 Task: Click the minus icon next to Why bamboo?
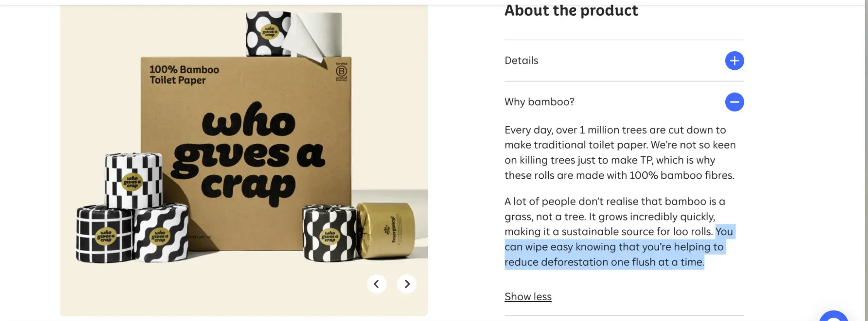(x=734, y=102)
